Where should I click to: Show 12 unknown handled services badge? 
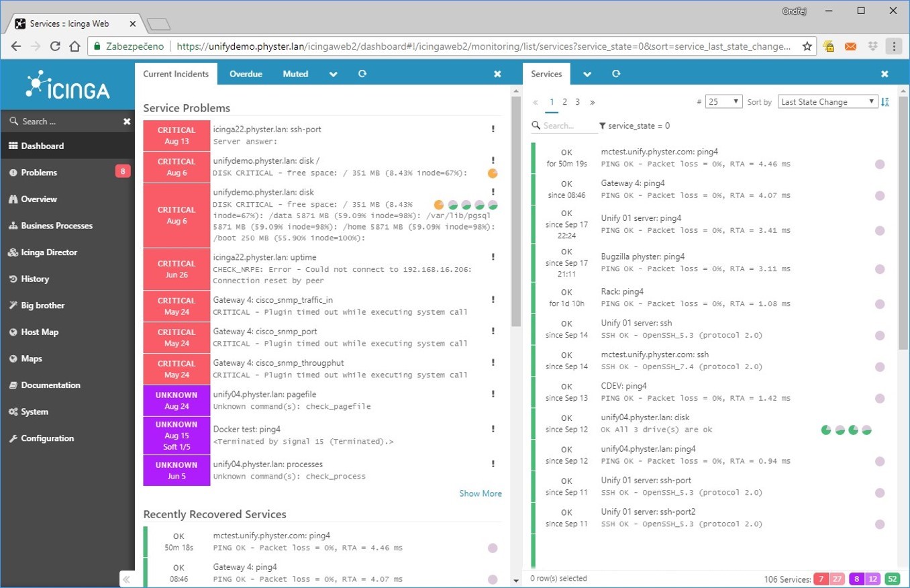872,579
